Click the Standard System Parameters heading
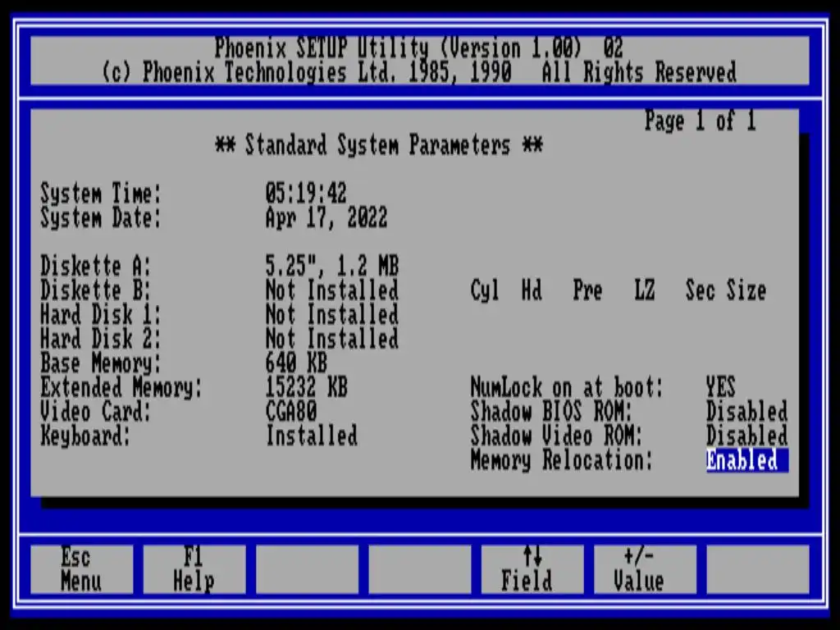840x630 pixels. click(379, 145)
